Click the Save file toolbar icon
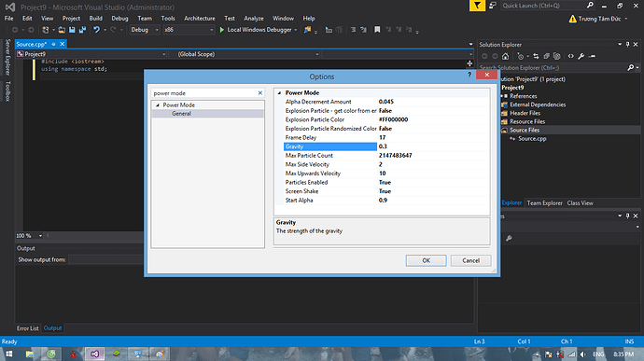The image size is (644, 361). coord(72,30)
